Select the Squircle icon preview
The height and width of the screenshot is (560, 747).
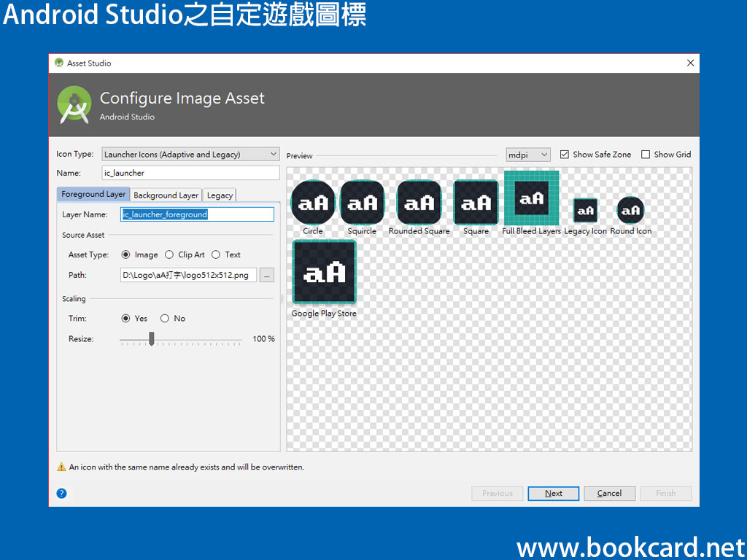[x=362, y=202]
